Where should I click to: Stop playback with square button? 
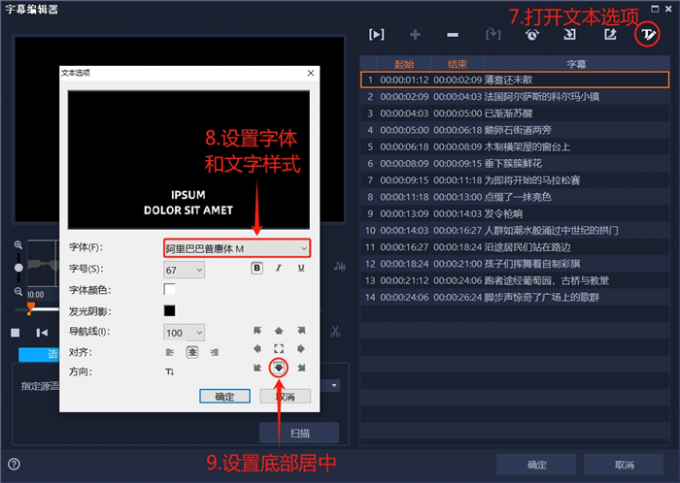15,333
